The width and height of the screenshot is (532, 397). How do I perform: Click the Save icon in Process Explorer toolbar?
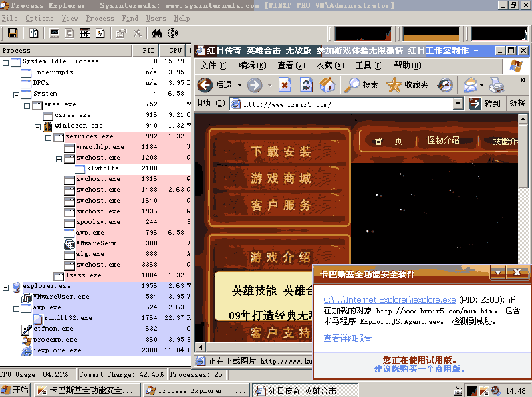pos(11,33)
